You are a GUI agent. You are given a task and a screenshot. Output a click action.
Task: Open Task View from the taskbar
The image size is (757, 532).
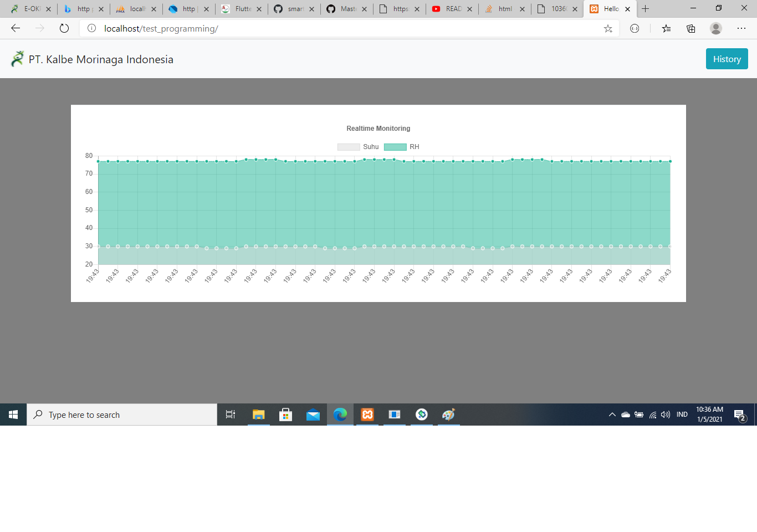[x=231, y=414]
